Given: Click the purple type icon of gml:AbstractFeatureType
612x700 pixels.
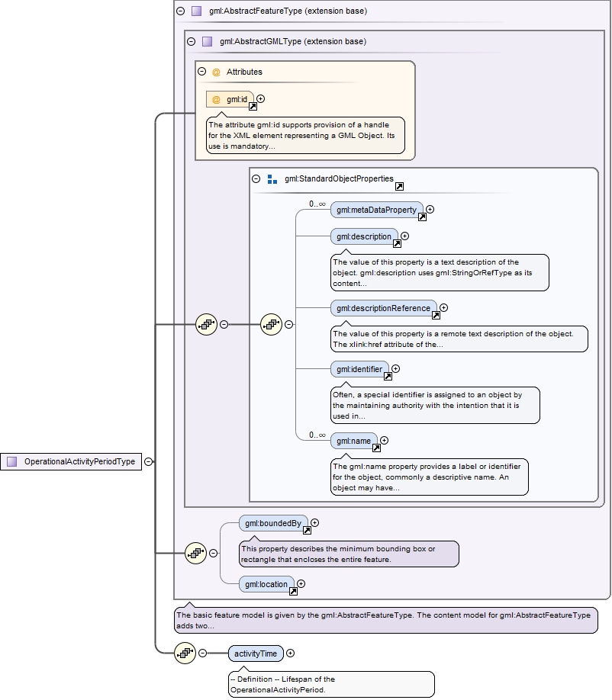Looking at the screenshot, I should (x=197, y=11).
